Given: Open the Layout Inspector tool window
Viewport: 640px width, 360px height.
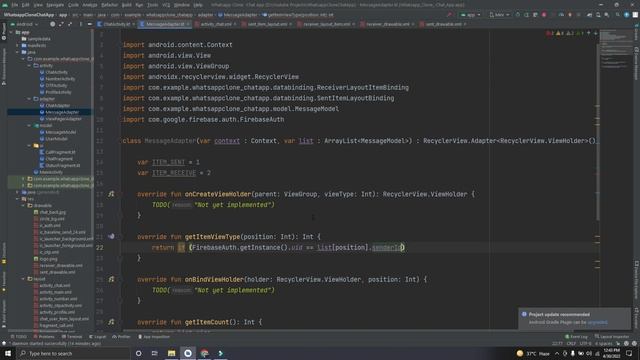Looking at the screenshot, I should (611, 337).
